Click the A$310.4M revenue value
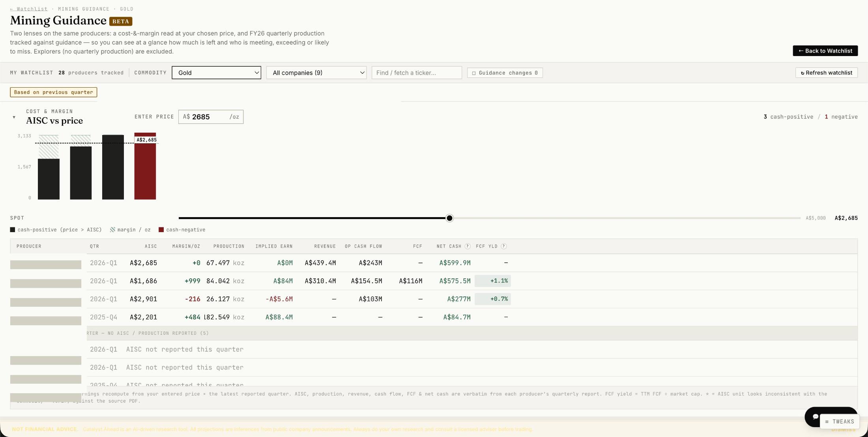Viewport: 868px width, 437px height. pyautogui.click(x=320, y=281)
